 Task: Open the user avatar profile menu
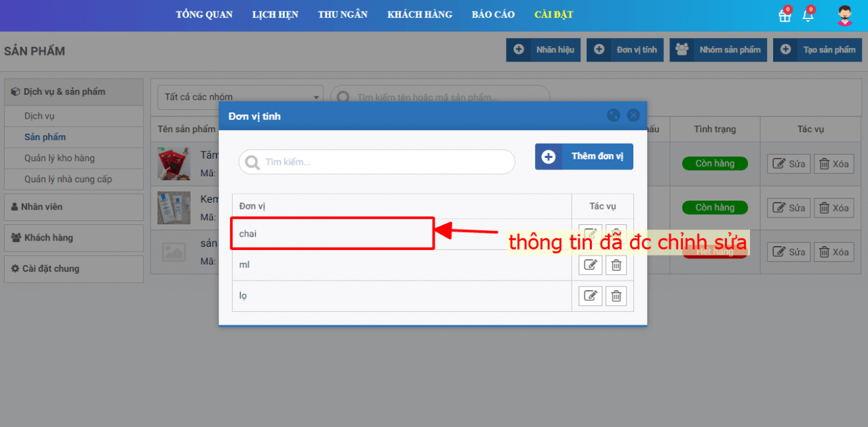coord(844,16)
